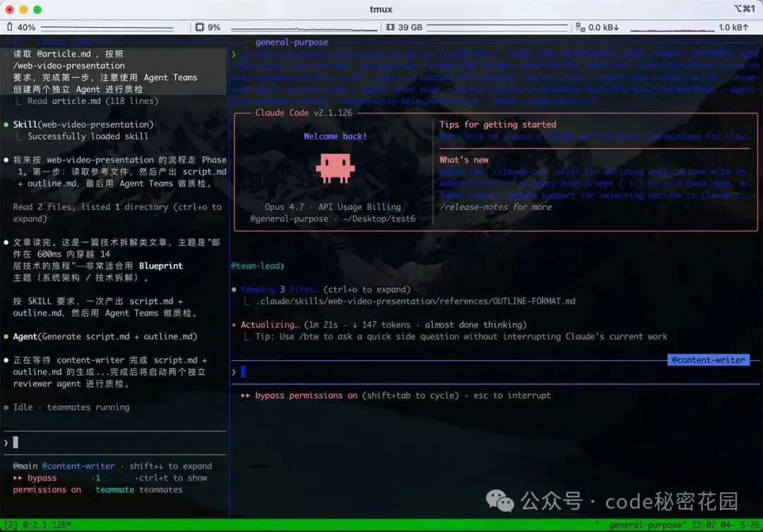The height and width of the screenshot is (532, 763).
Task: Click the Read article.md (118 lines) result
Action: [x=93, y=101]
